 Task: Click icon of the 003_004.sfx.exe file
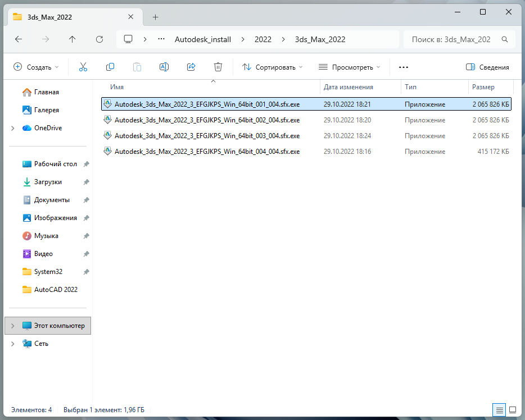(107, 135)
